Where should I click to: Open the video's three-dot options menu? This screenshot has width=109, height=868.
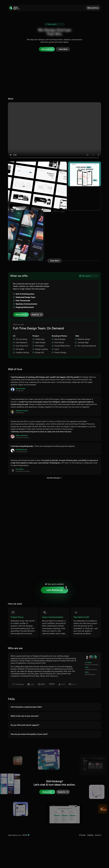[x=98, y=155]
